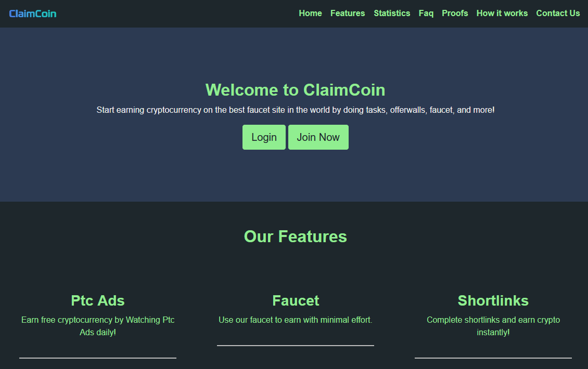The width and height of the screenshot is (588, 369).
Task: Open the Contact Us link
Action: [x=558, y=13]
